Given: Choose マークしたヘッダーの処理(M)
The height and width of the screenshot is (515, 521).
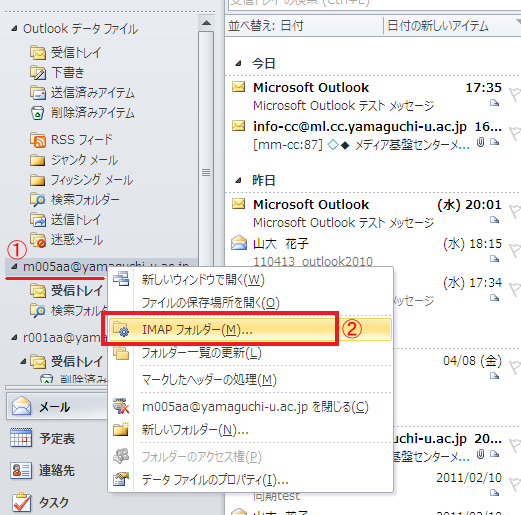Looking at the screenshot, I should 250,379.
